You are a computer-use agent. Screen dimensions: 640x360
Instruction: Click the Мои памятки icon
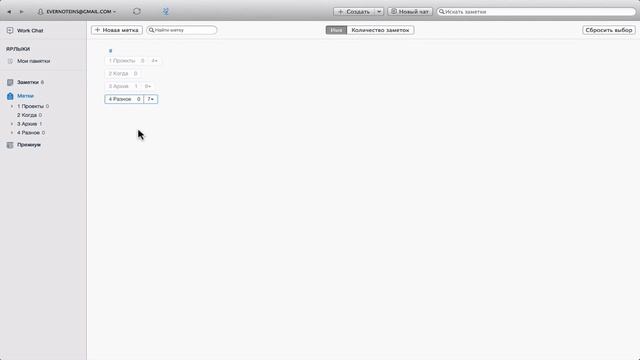pyautogui.click(x=10, y=61)
